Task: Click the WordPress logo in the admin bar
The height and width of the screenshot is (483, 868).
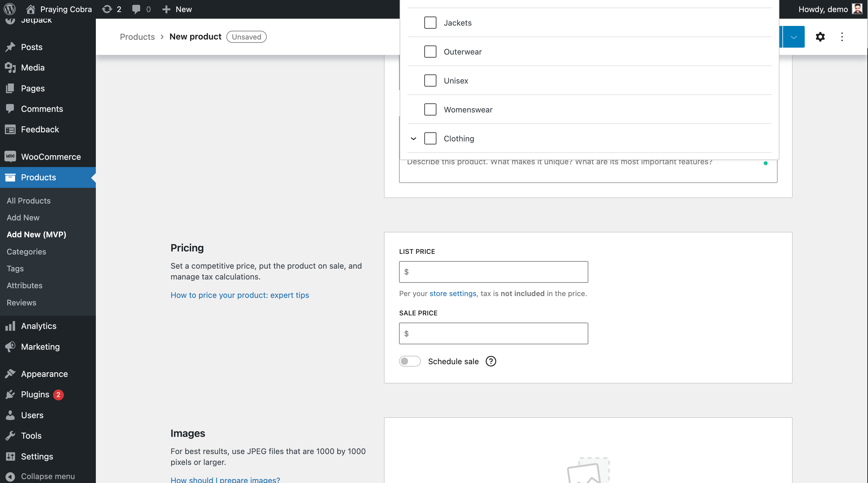Action: (9, 9)
